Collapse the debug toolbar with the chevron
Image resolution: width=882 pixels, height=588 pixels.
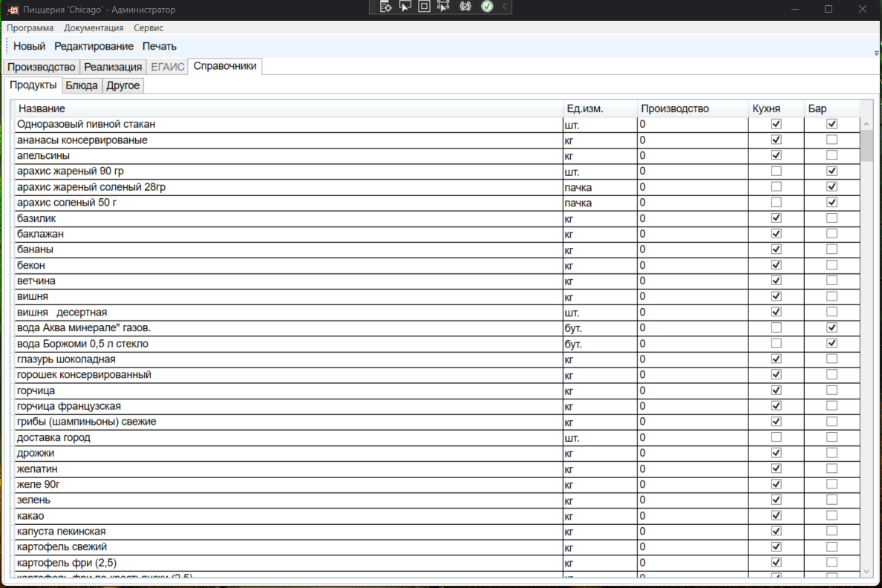point(505,7)
